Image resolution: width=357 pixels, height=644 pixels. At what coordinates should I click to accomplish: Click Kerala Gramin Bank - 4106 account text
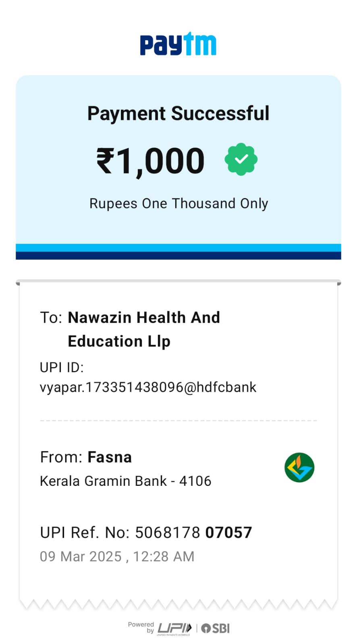tap(125, 481)
